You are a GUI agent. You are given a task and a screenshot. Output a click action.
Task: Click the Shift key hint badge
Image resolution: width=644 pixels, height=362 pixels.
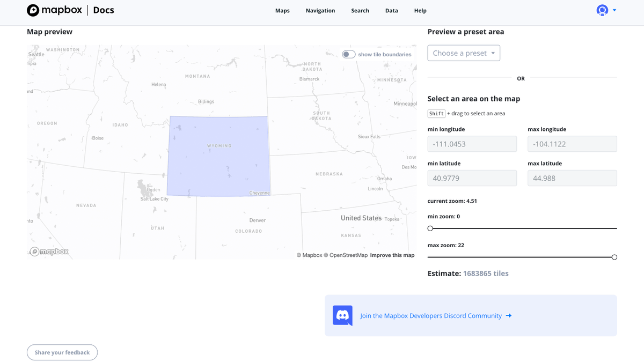coord(436,114)
